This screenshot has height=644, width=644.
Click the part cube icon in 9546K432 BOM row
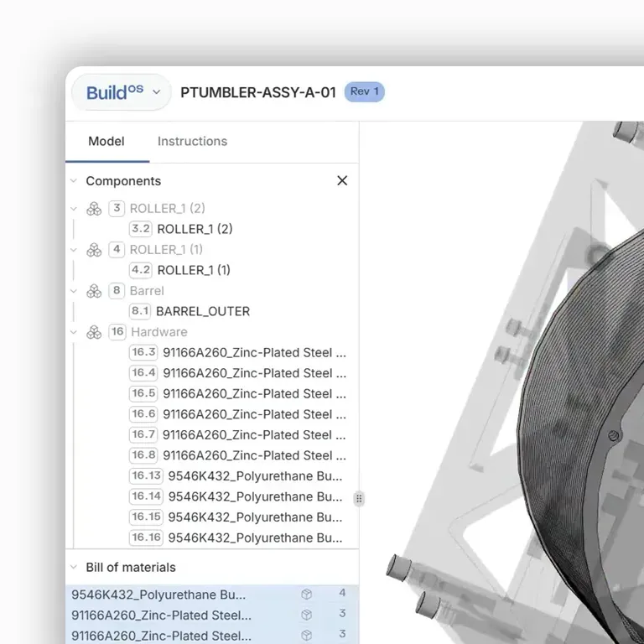[307, 595]
